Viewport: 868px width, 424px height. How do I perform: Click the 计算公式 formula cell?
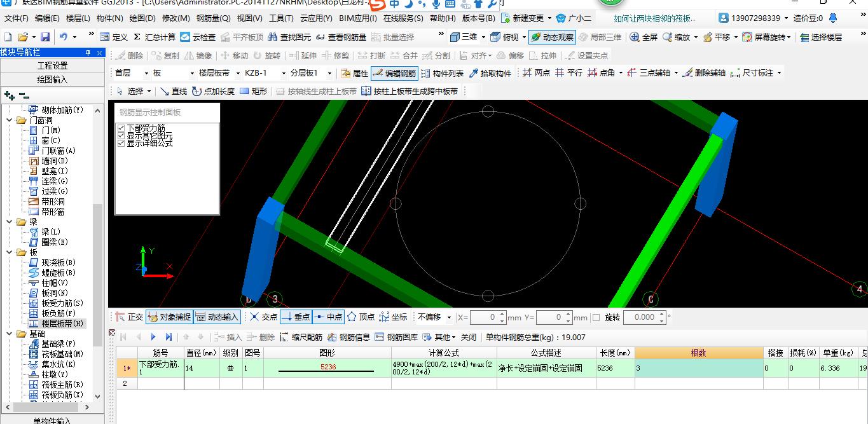coord(443,367)
